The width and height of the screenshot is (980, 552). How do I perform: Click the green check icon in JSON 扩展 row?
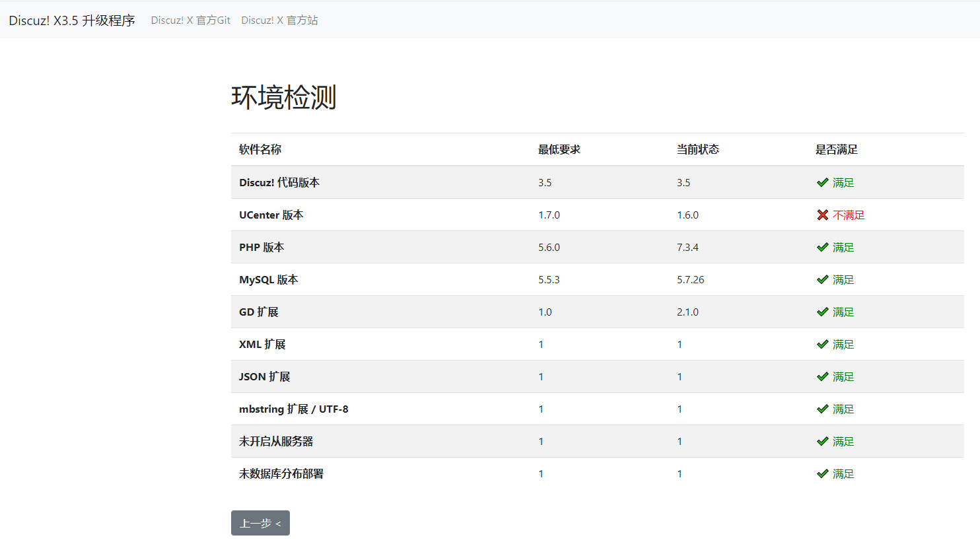point(822,376)
